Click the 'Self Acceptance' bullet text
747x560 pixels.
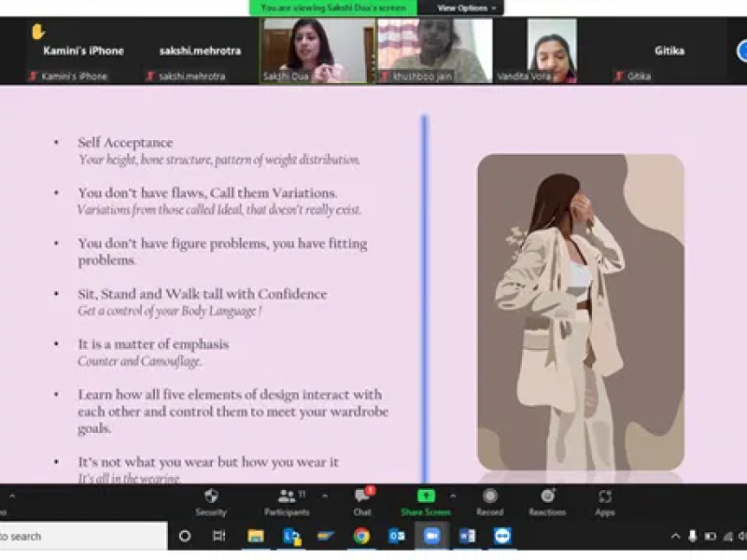tap(125, 143)
